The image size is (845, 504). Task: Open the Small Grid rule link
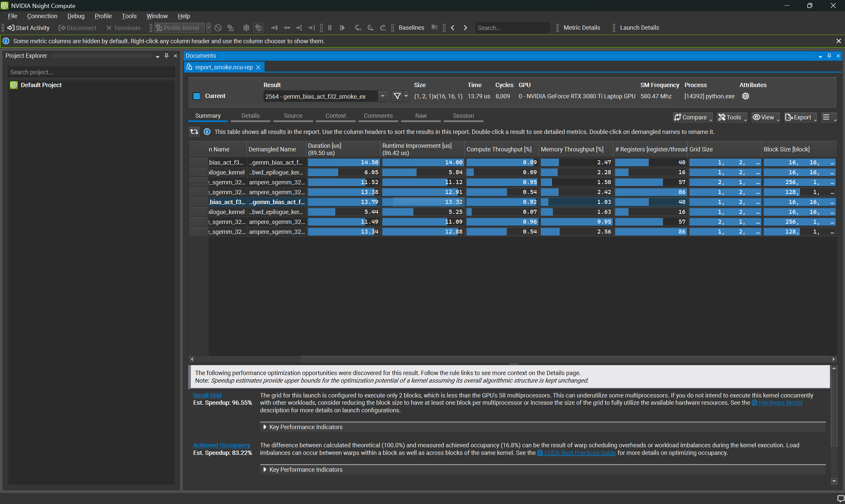pyautogui.click(x=207, y=395)
